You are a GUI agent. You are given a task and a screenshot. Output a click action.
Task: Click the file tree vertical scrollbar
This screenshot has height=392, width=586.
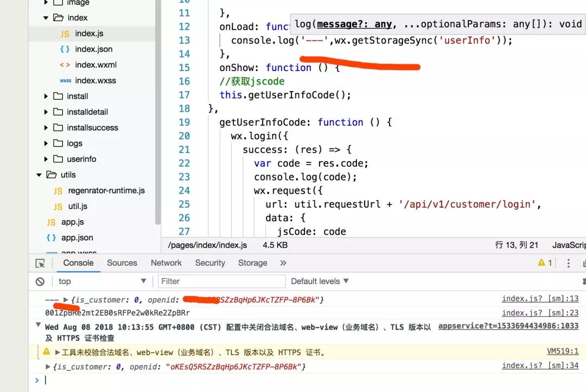point(158,112)
